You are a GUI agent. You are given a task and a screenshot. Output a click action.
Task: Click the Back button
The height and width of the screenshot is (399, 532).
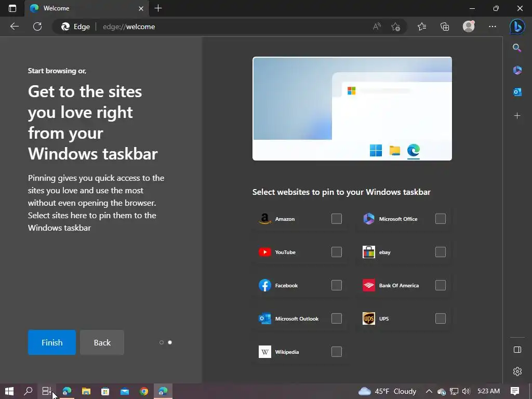click(x=102, y=342)
